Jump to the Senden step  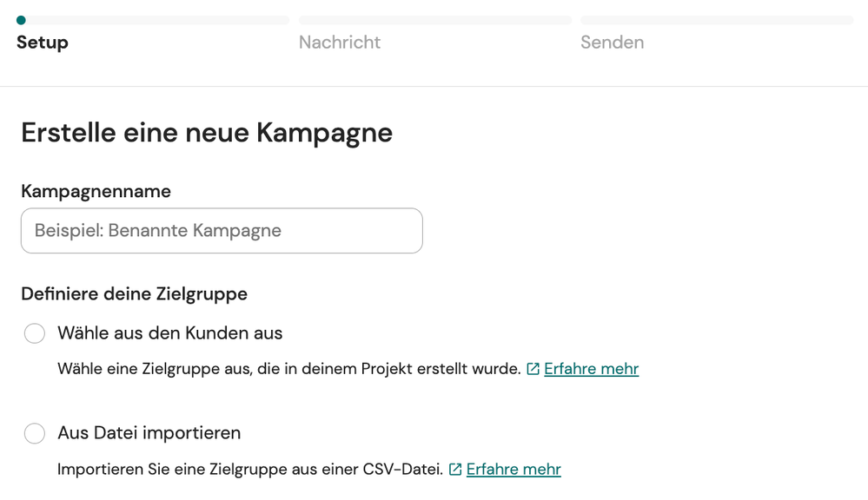click(x=612, y=42)
